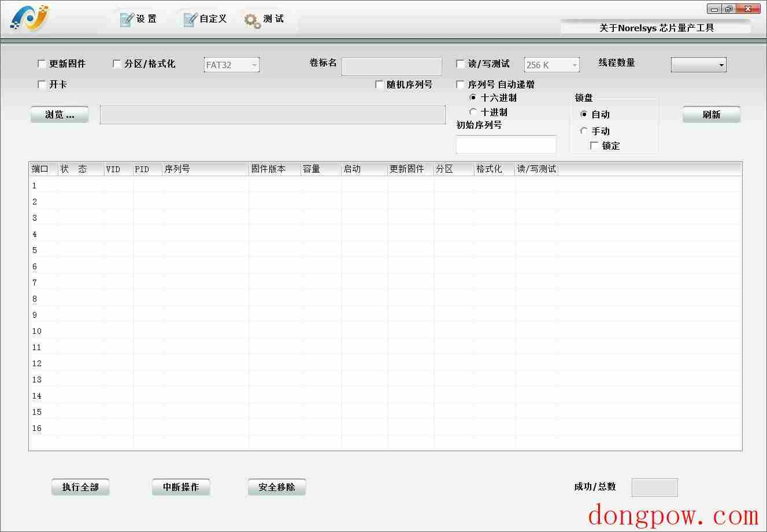Select port row 7 in table

[x=385, y=282]
